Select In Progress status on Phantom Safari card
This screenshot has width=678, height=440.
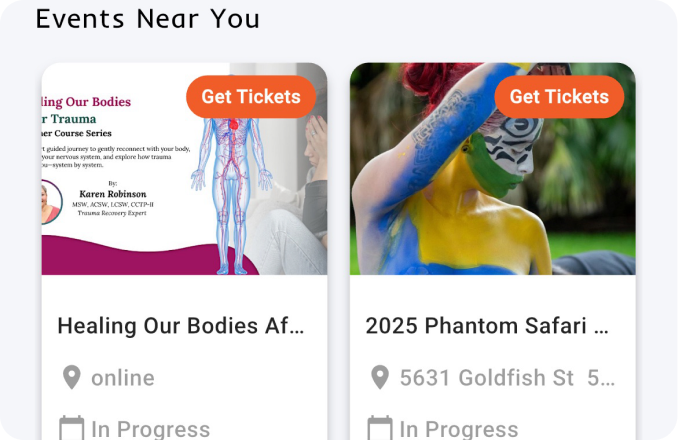[x=459, y=429]
